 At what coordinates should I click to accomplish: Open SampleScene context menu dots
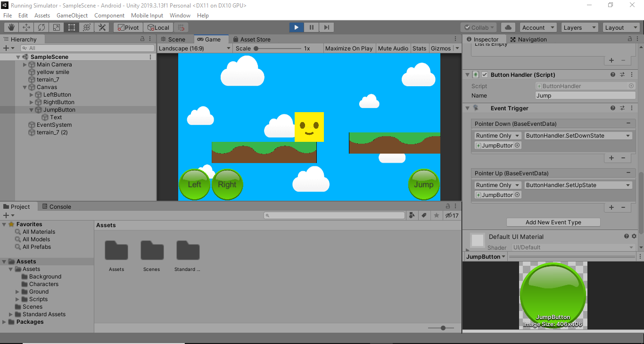pos(150,57)
